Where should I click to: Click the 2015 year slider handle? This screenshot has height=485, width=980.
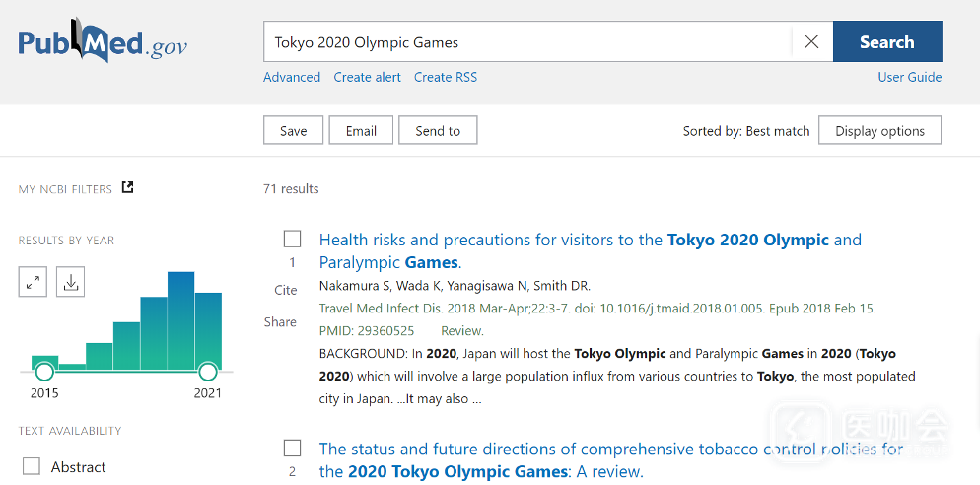(x=44, y=372)
